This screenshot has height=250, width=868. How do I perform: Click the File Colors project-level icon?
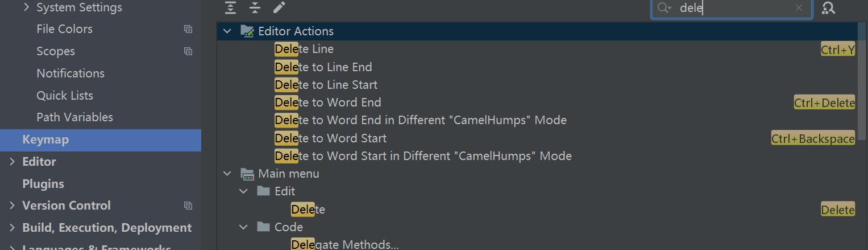point(188,29)
